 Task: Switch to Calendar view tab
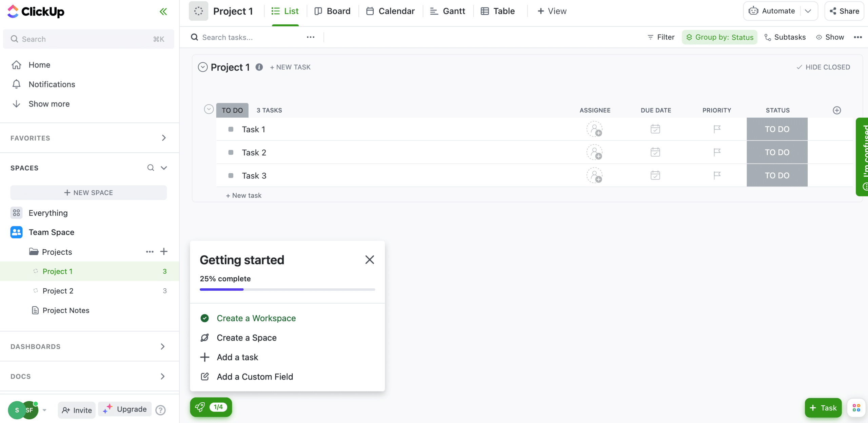(x=391, y=11)
